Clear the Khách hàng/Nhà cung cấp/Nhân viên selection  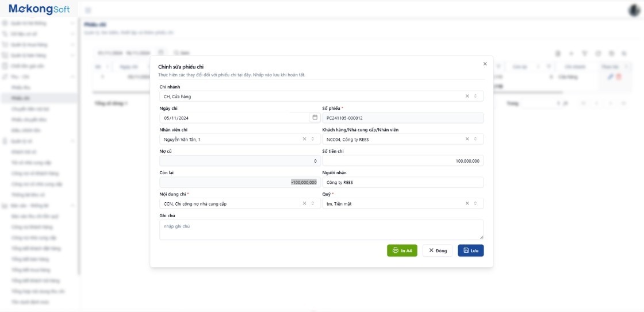tap(467, 139)
